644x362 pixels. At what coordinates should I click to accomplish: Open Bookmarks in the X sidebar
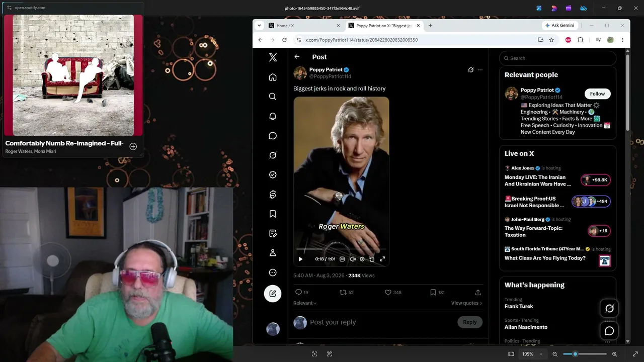pos(273,214)
